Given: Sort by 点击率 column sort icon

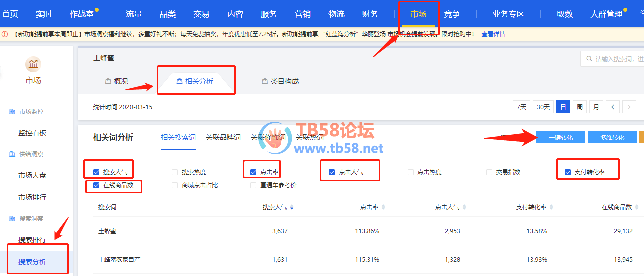Looking at the screenshot, I should coord(383,207).
